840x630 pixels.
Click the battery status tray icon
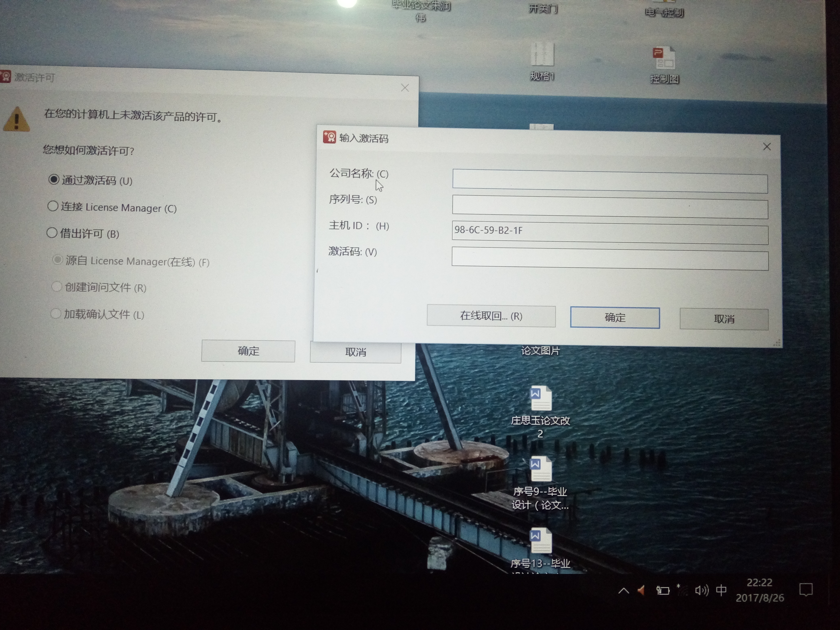click(x=663, y=590)
